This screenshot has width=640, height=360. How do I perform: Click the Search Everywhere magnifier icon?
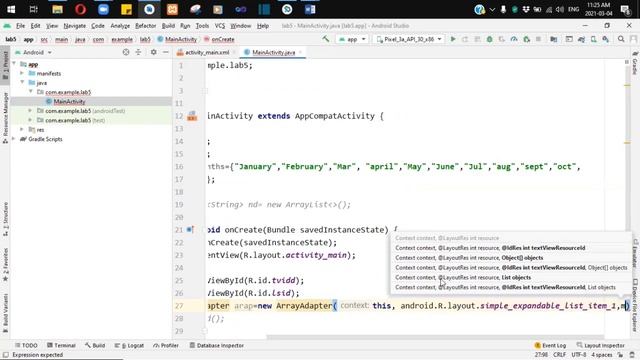(x=621, y=39)
